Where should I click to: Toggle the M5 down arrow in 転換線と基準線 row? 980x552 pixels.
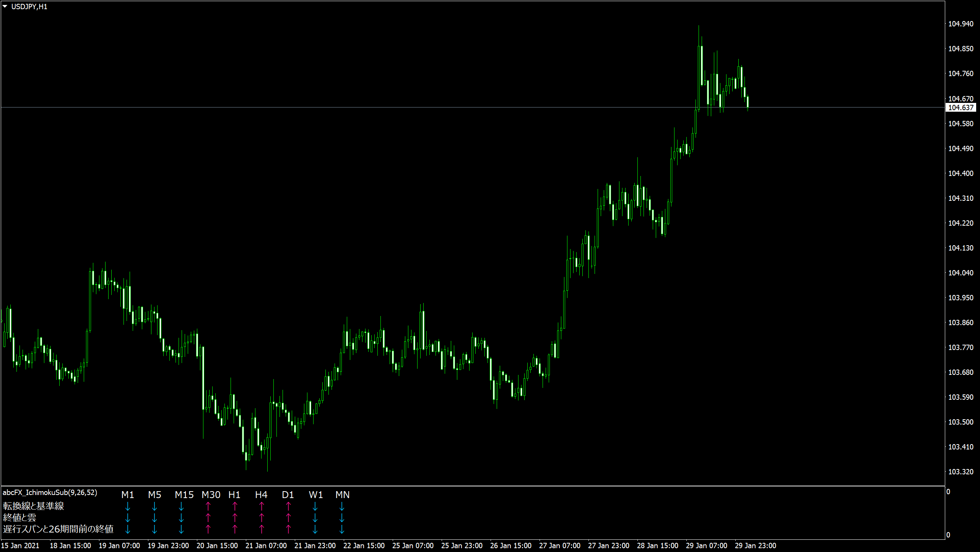point(155,506)
